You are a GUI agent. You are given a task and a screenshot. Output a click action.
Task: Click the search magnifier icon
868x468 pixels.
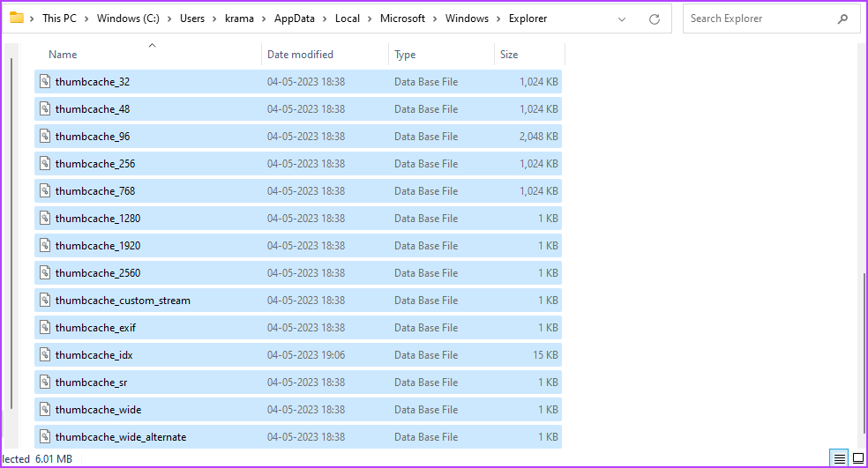pyautogui.click(x=842, y=19)
